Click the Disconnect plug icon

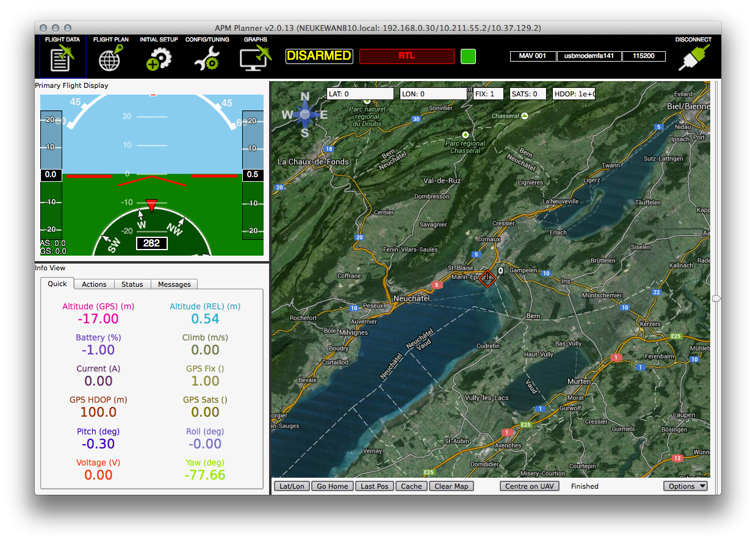point(693,59)
